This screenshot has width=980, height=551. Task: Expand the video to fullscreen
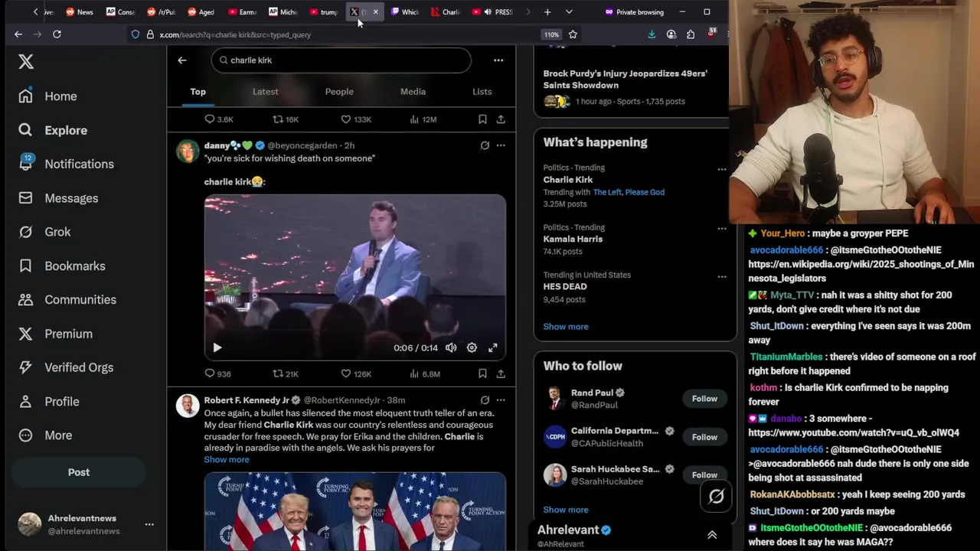click(x=493, y=348)
